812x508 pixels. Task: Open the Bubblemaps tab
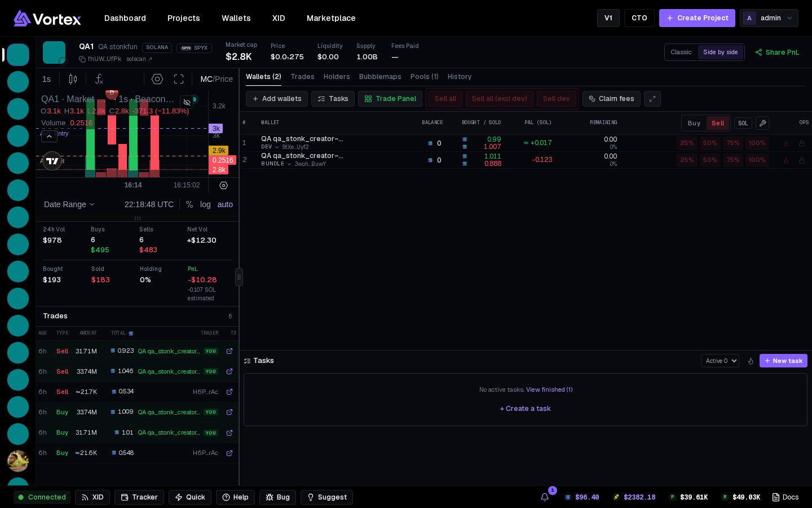tap(380, 77)
